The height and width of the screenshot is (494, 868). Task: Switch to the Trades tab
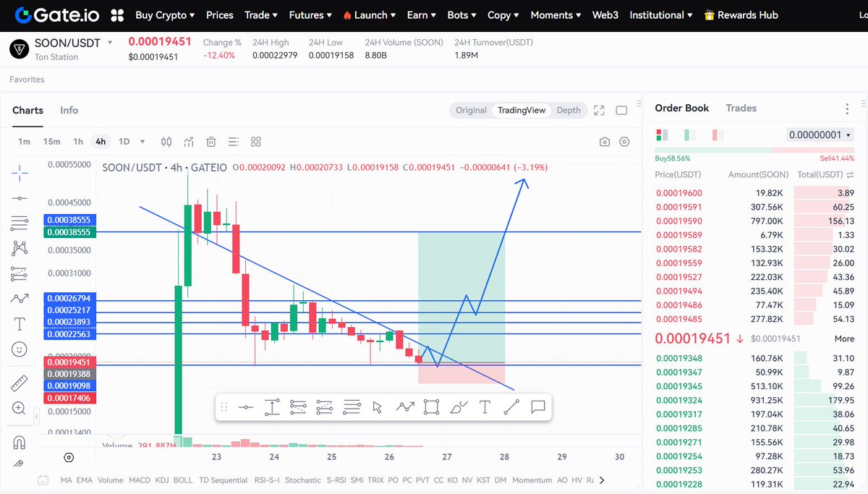click(741, 108)
